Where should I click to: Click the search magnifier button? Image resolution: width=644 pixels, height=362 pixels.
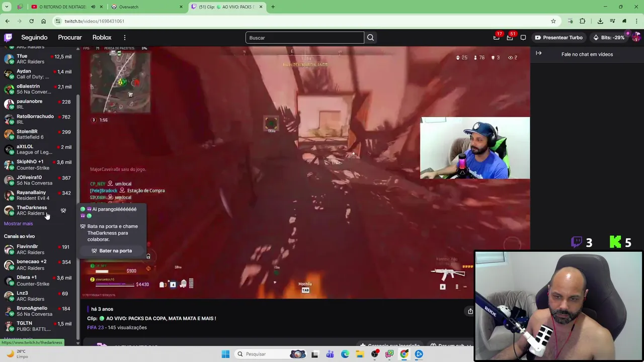click(x=370, y=38)
